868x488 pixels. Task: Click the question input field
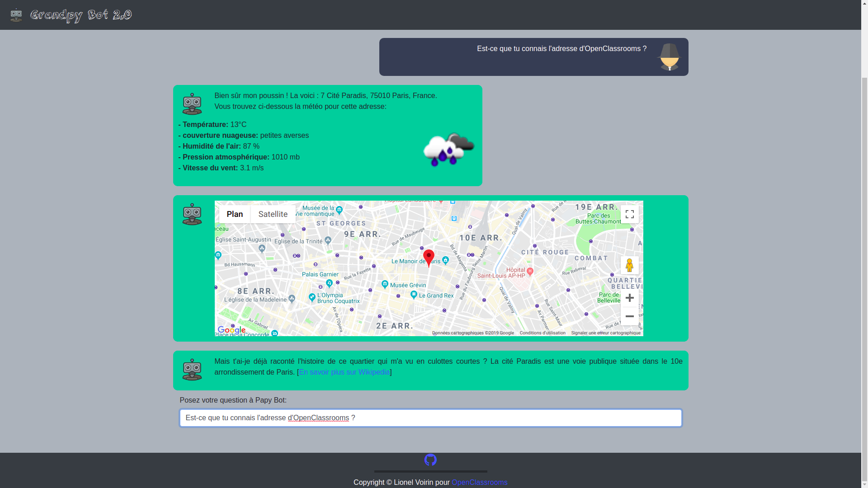coord(430,418)
